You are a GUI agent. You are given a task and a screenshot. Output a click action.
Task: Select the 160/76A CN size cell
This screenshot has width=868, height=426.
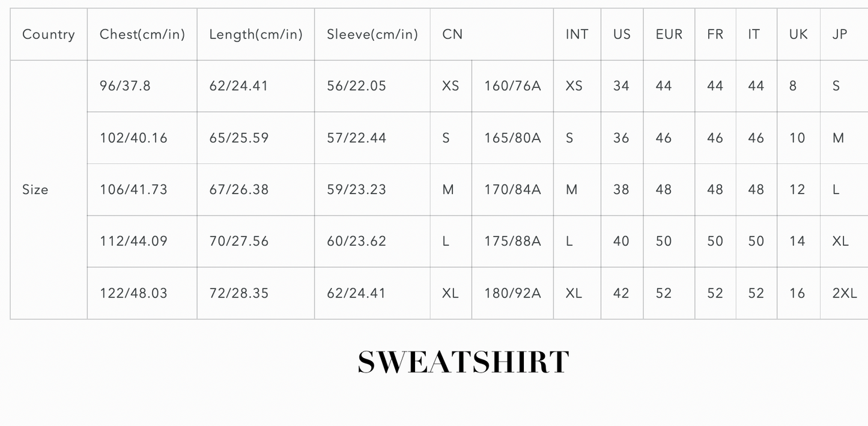click(x=512, y=86)
